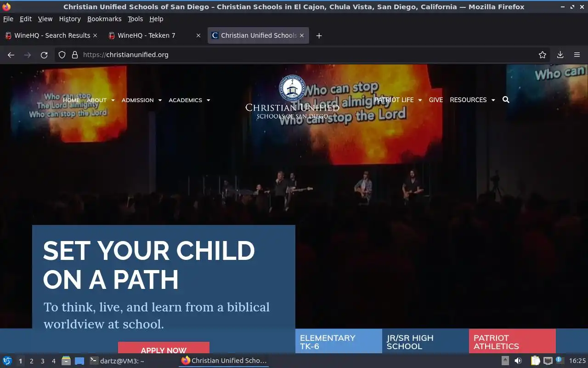Image resolution: width=588 pixels, height=368 pixels.
Task: Open the ELEMENTARY TK-6 section
Action: click(339, 341)
